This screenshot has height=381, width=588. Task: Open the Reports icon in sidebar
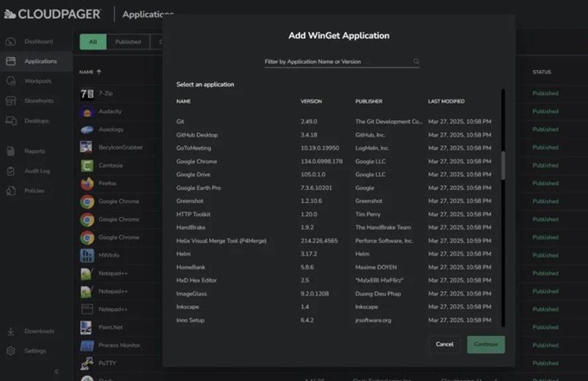[10, 151]
